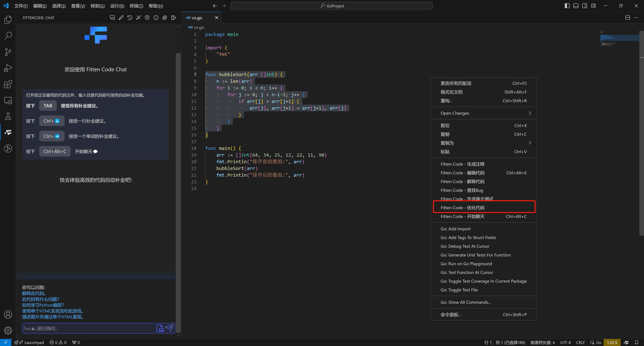Click the 解释此代码。 suggestion link
The width and height of the screenshot is (644, 346).
click(34, 293)
